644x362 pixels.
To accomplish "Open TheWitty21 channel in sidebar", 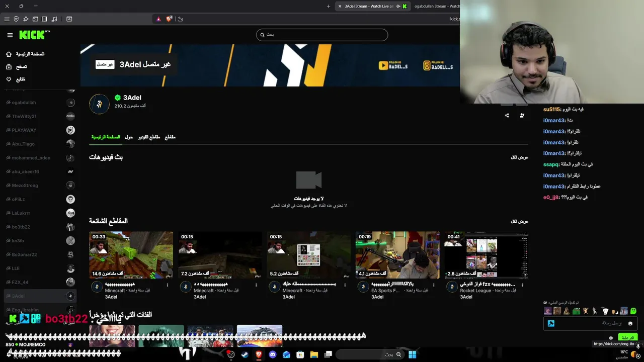I will [40, 116].
